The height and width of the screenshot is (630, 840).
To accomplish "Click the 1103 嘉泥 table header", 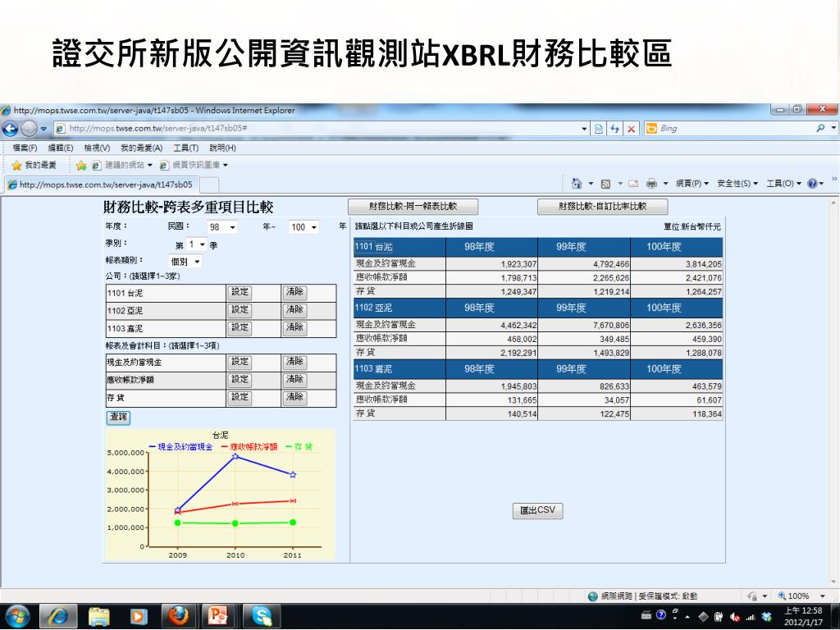I will coord(373,369).
